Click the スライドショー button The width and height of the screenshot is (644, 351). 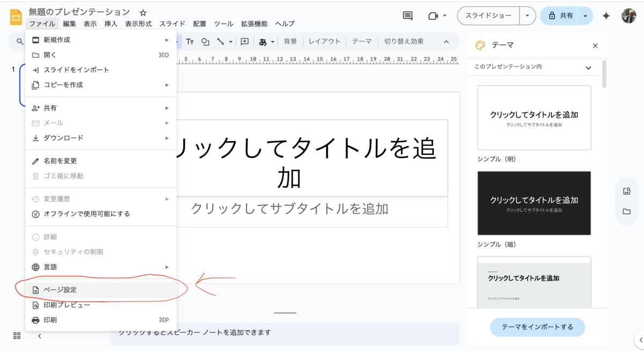point(488,16)
